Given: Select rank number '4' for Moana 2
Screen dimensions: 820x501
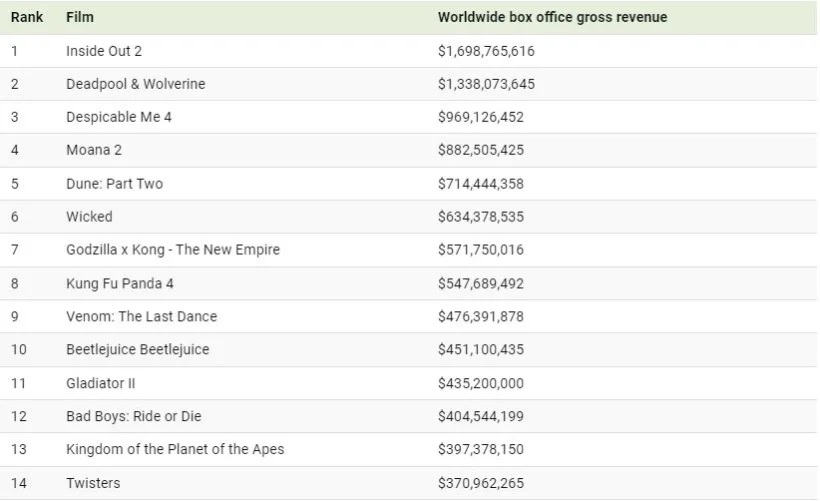Looking at the screenshot, I should 15,150.
